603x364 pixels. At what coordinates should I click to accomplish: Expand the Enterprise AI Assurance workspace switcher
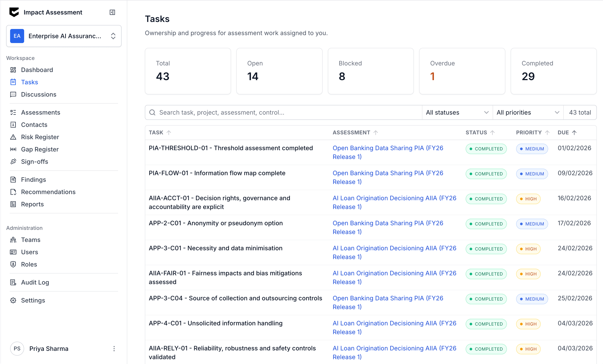click(64, 36)
